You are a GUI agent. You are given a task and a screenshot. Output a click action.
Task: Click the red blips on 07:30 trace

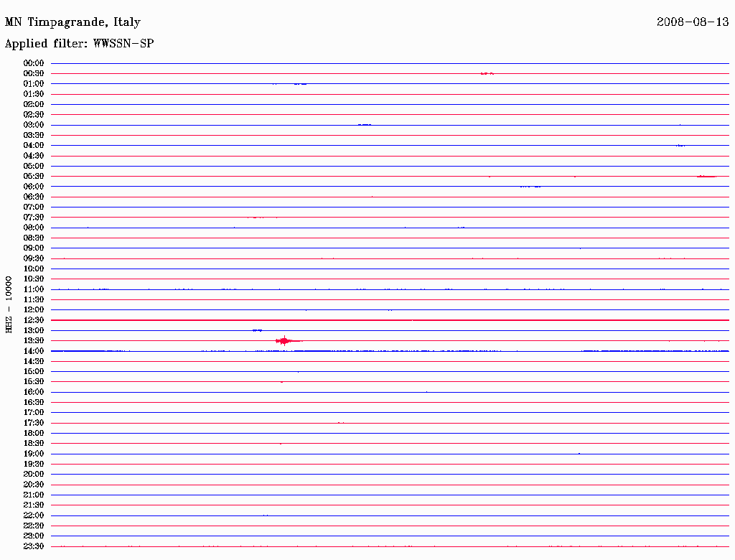263,218
